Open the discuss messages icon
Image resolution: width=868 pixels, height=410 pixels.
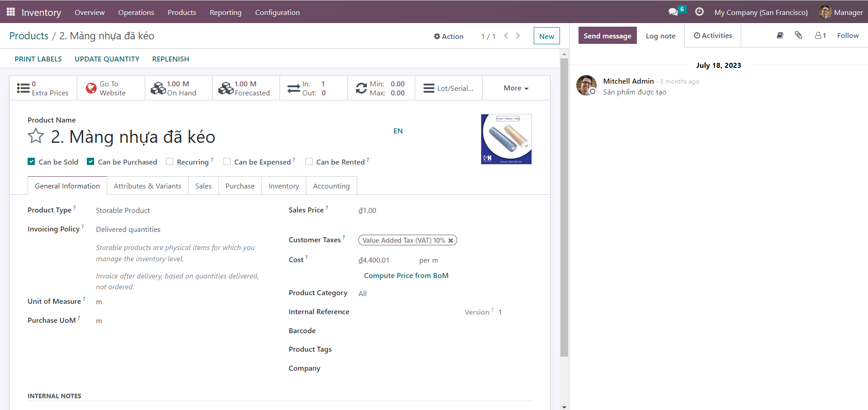click(673, 12)
